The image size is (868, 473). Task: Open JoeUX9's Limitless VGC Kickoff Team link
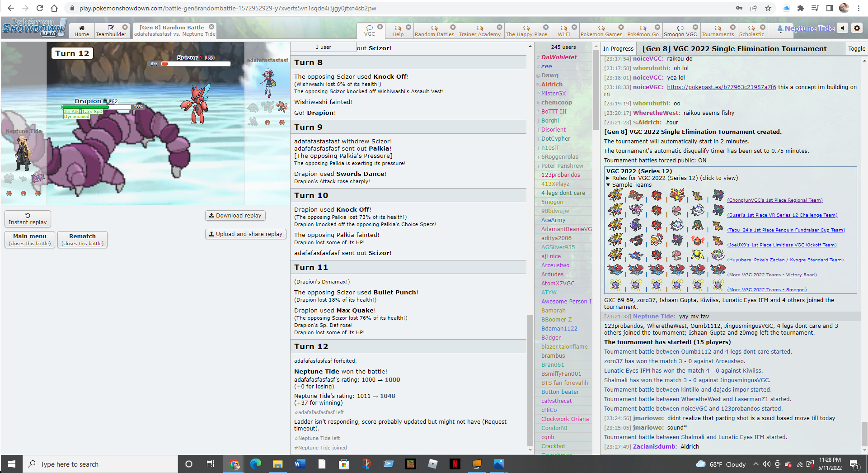(x=782, y=245)
